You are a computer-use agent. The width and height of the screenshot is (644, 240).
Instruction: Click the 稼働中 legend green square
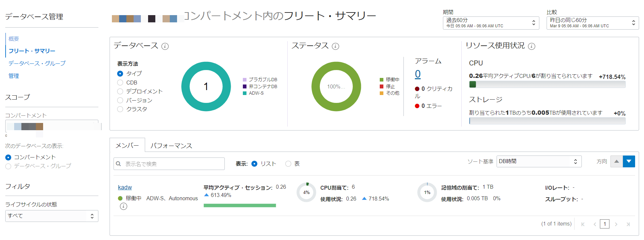(x=381, y=80)
